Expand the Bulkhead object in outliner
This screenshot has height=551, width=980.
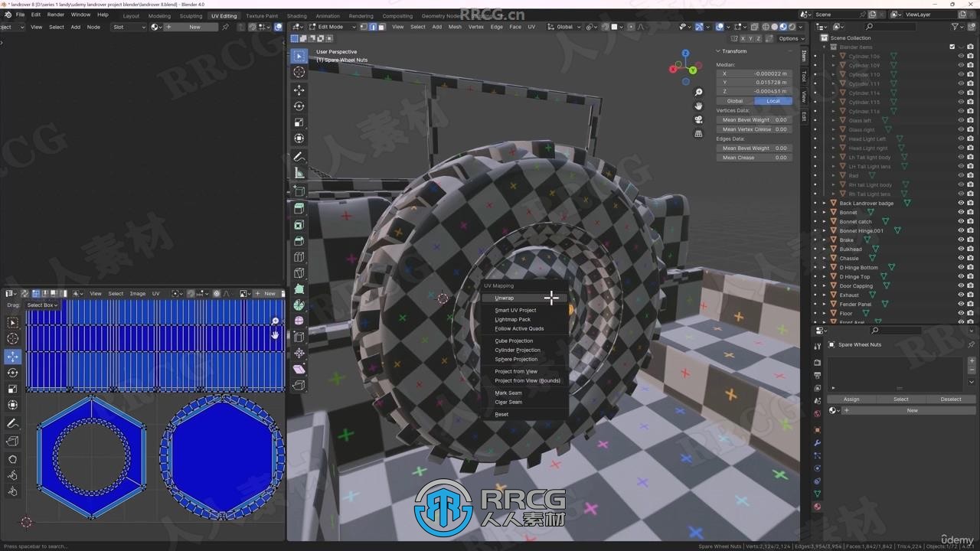point(825,249)
